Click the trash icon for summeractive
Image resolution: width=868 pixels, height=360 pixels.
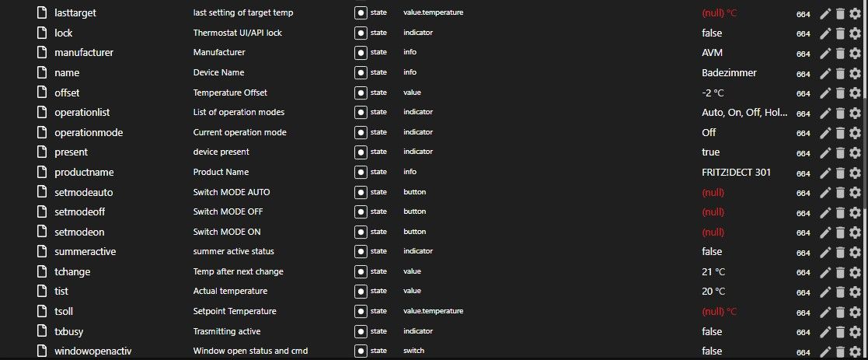840,251
